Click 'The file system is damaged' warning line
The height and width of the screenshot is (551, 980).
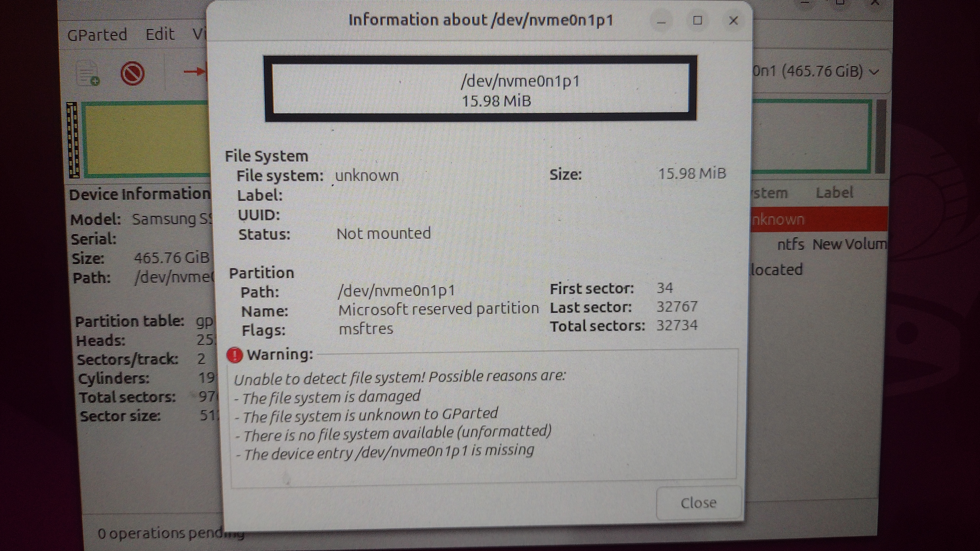coord(327,397)
